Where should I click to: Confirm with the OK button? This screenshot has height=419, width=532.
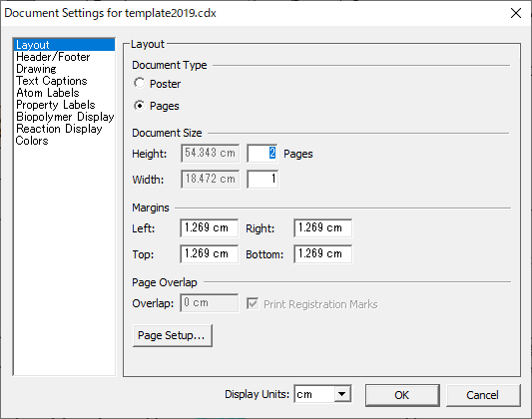(x=402, y=395)
